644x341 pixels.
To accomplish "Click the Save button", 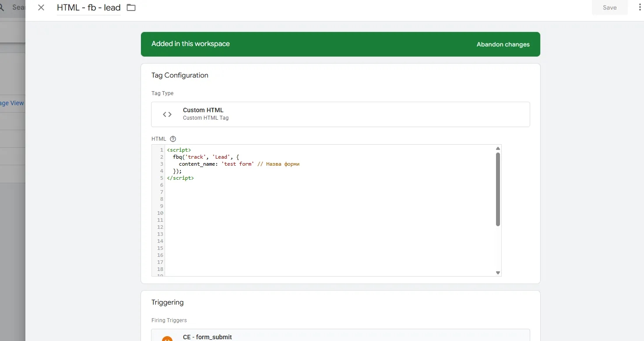I will 609,7.
